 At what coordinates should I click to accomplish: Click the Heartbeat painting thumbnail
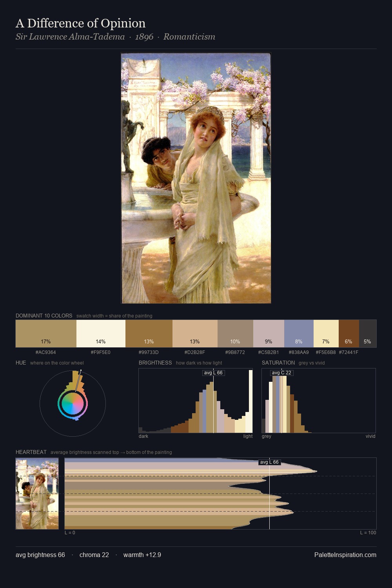37,494
